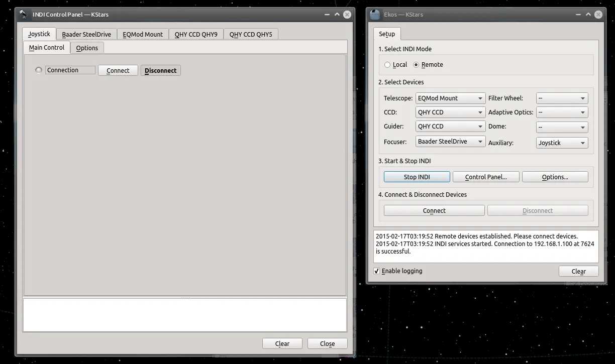Click the Connection status indicator light

[x=39, y=70]
